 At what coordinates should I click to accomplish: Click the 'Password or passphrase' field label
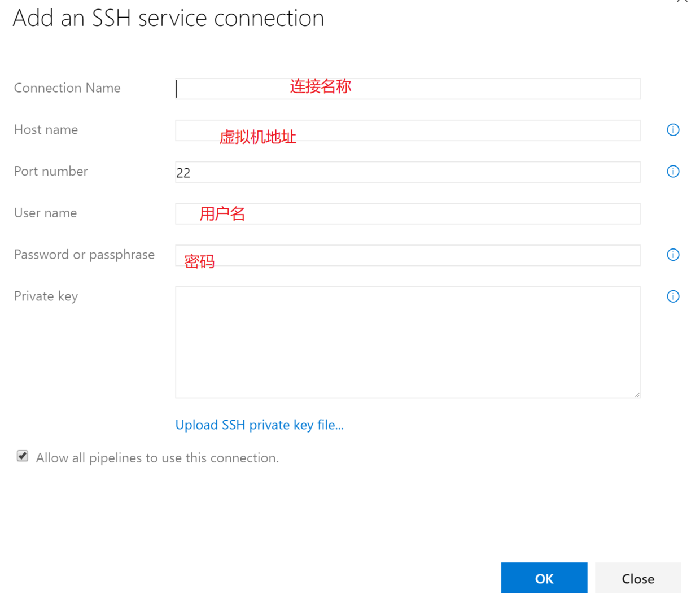point(84,255)
